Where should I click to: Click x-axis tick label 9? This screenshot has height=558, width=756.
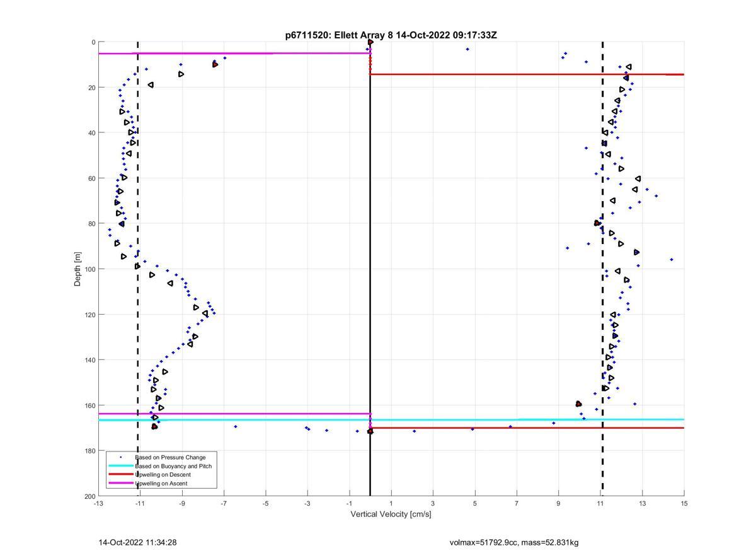click(558, 503)
